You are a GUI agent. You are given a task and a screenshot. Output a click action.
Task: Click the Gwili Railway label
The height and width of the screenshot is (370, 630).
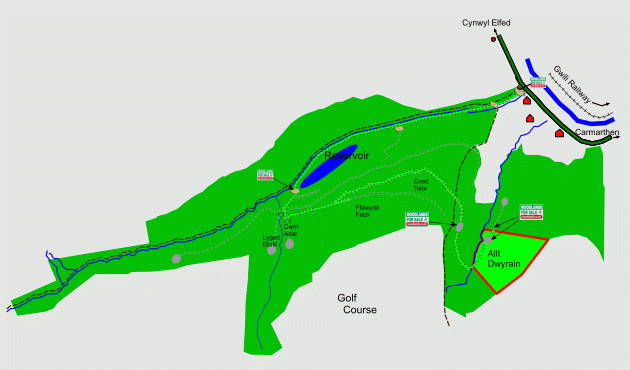click(572, 85)
